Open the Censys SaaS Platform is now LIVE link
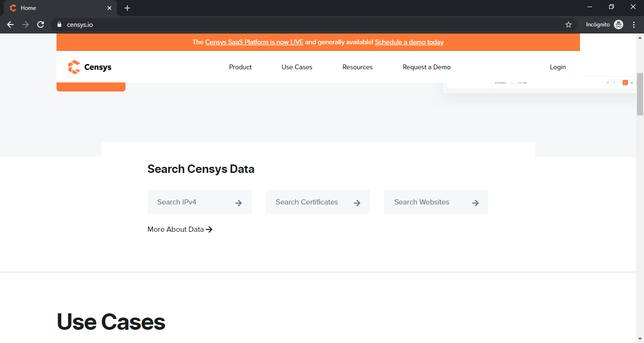Viewport: 644px width, 343px height. coord(254,42)
